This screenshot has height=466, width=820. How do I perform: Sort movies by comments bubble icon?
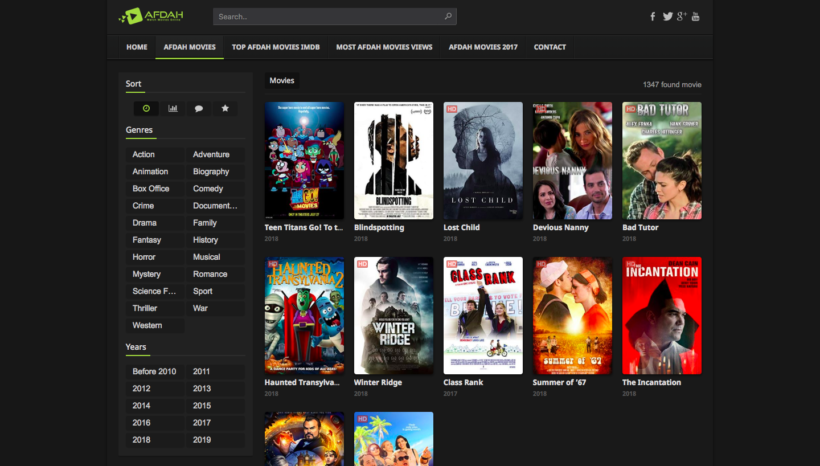coord(199,108)
